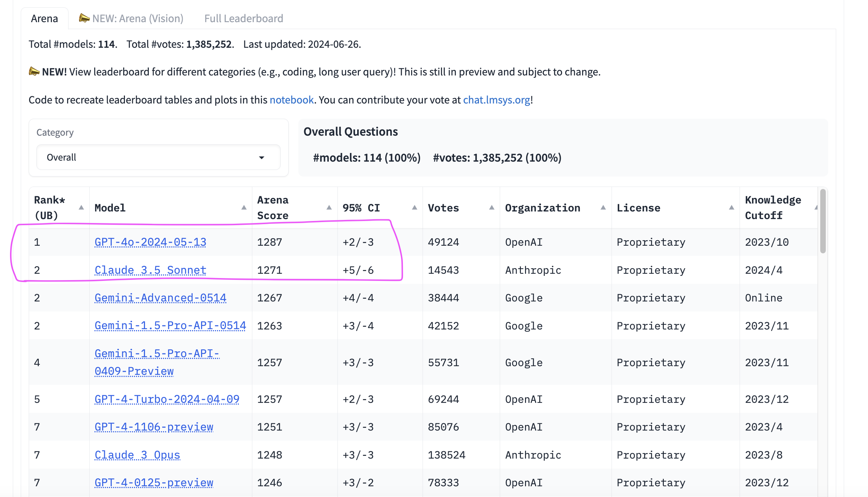Click the Knowledge Cutoff cell 2023/8
This screenshot has height=497, width=868.
(x=779, y=455)
